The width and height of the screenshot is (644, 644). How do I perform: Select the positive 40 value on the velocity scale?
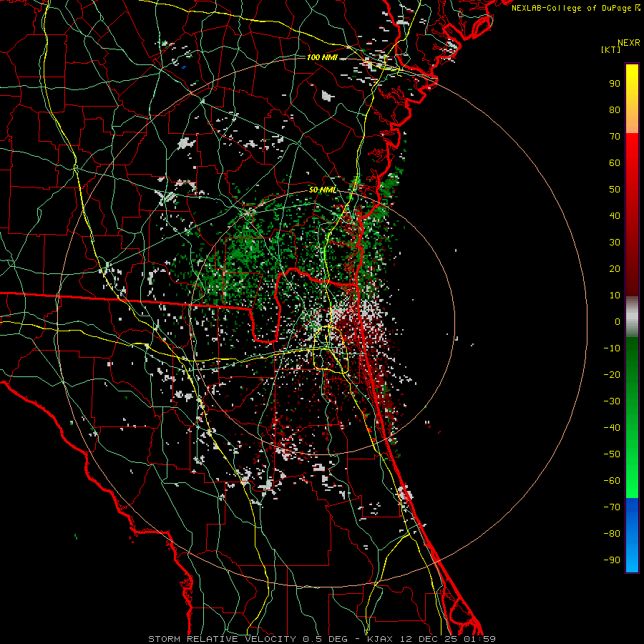tap(615, 215)
